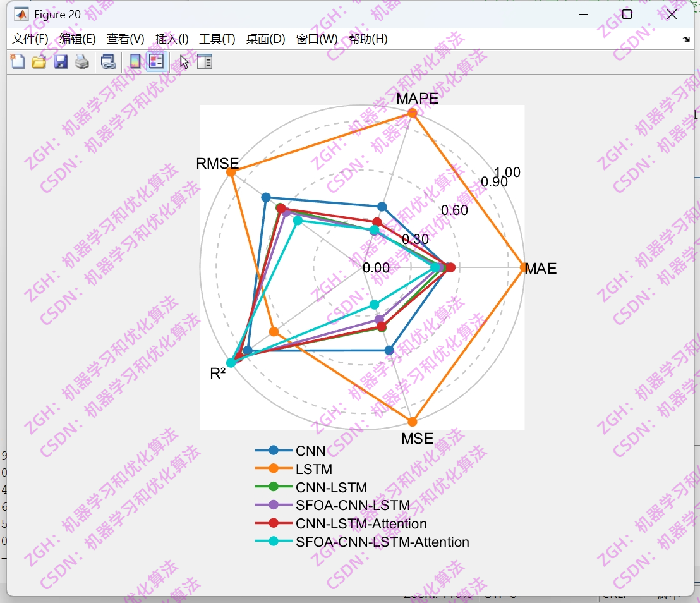Click the orange MAPE vertex on the radar chart
The height and width of the screenshot is (603, 700).
[x=412, y=113]
